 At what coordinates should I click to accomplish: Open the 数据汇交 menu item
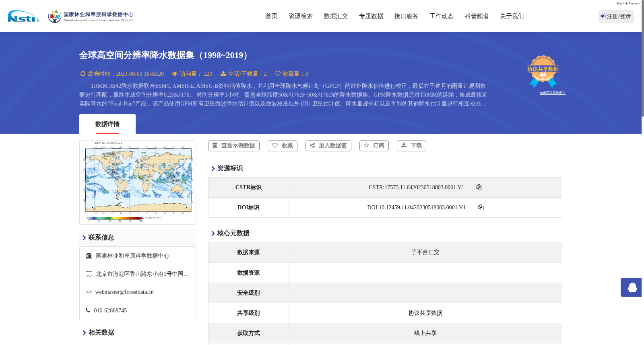click(336, 16)
